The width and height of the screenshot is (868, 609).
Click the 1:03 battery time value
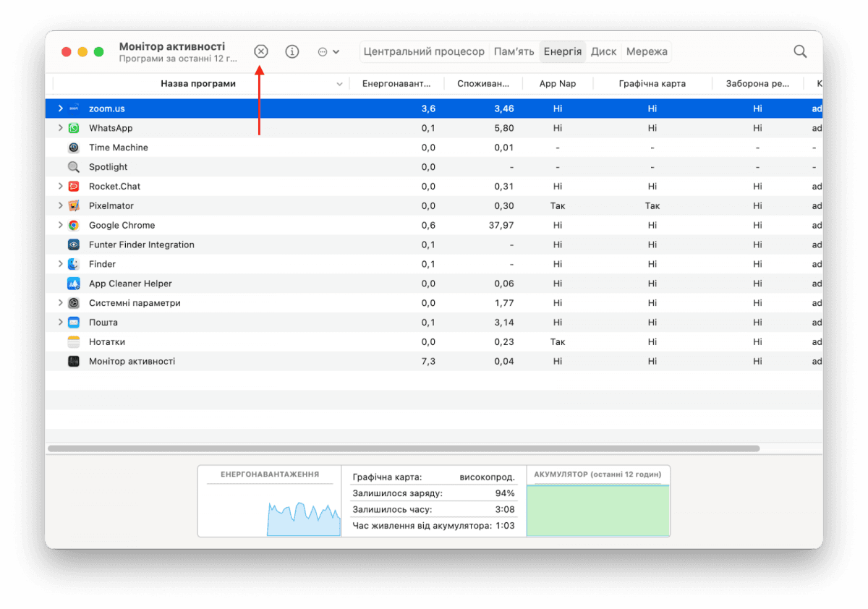[x=505, y=526]
